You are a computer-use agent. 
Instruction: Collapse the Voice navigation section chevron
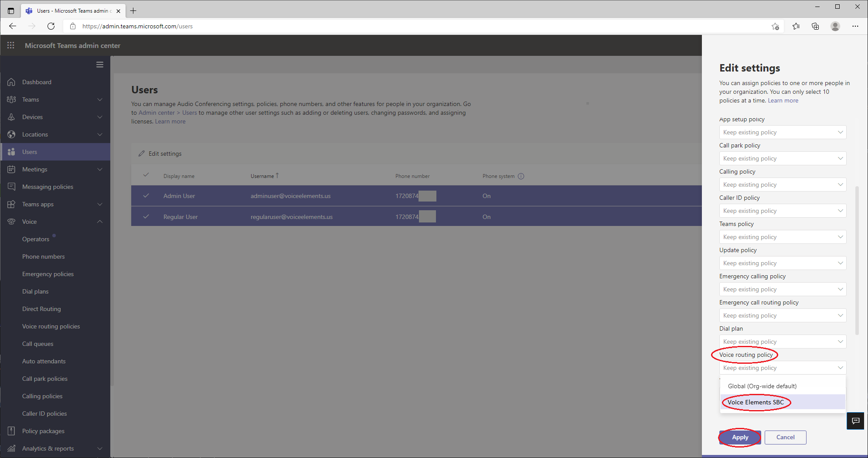[x=100, y=222]
